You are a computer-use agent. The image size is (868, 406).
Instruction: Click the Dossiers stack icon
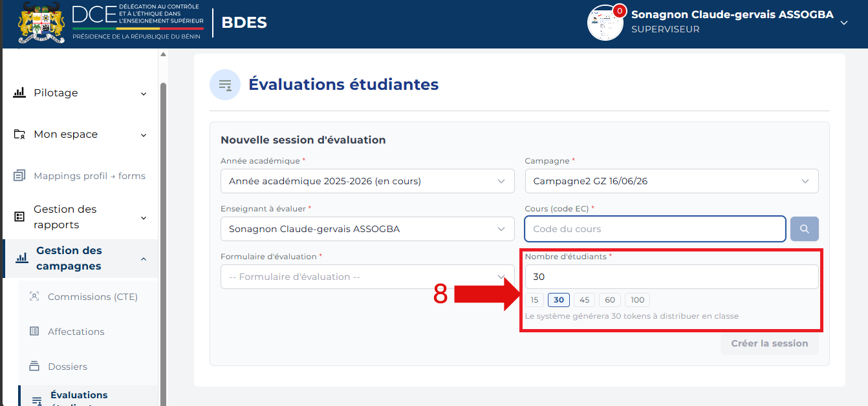34,367
